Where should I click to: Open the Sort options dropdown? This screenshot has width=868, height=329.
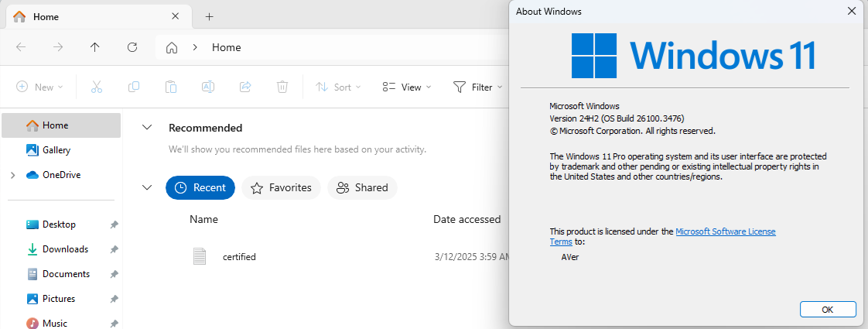pos(338,87)
